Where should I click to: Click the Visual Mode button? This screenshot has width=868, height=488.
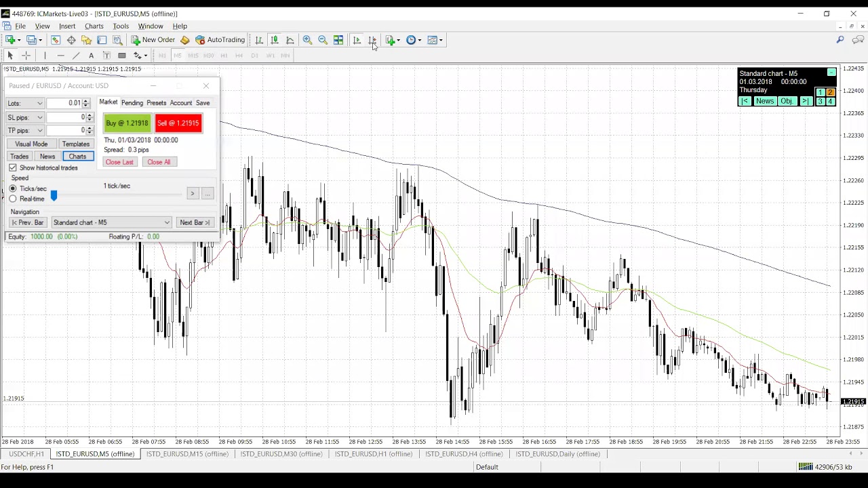pos(31,144)
